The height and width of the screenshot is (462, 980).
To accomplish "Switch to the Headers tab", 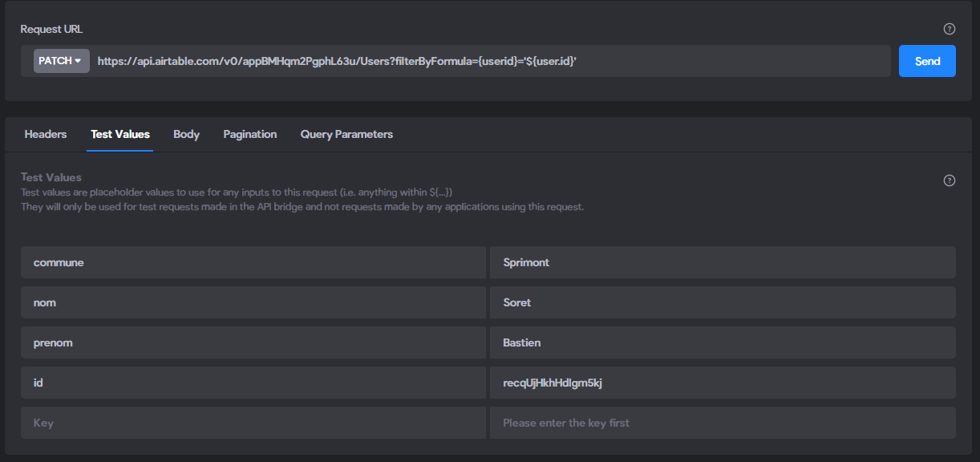I will click(46, 134).
